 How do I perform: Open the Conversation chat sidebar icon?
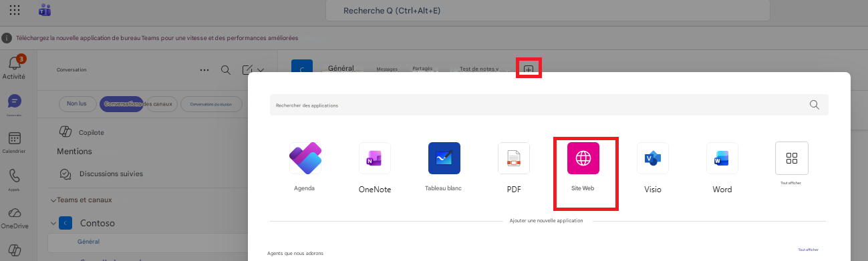14,101
